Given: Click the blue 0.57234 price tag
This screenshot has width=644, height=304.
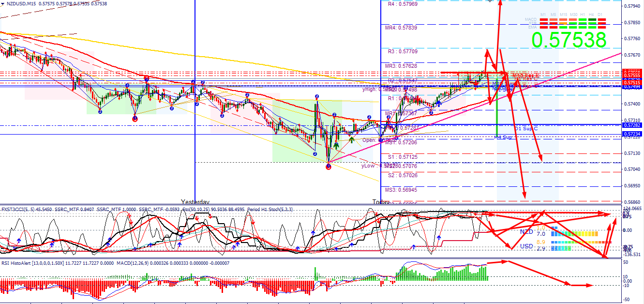Looking at the screenshot, I should pos(632,134).
